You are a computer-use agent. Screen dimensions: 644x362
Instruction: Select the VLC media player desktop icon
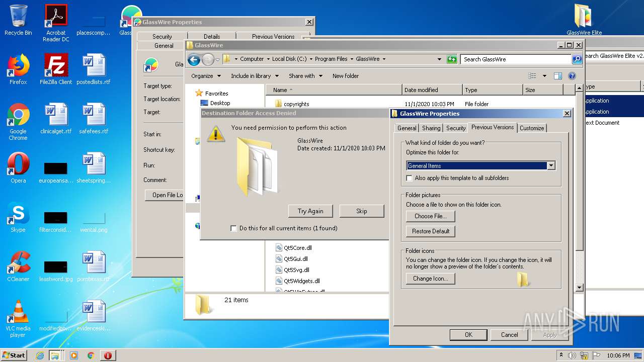click(x=18, y=319)
